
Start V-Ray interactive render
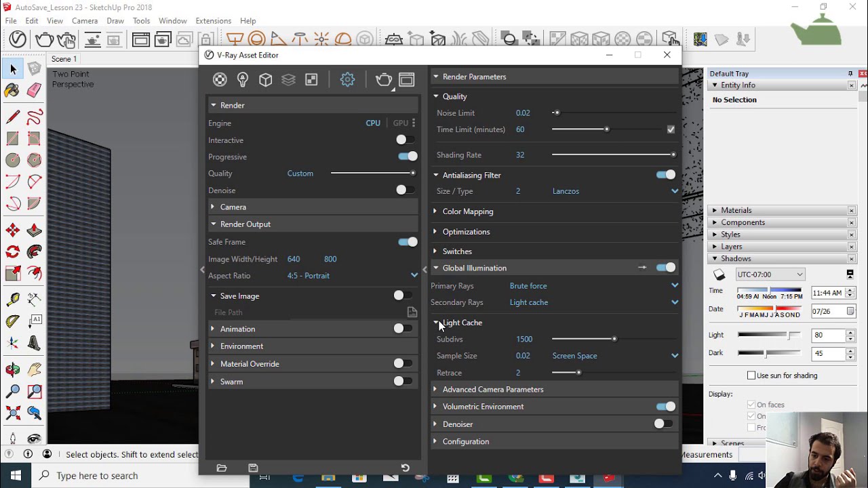(x=66, y=39)
